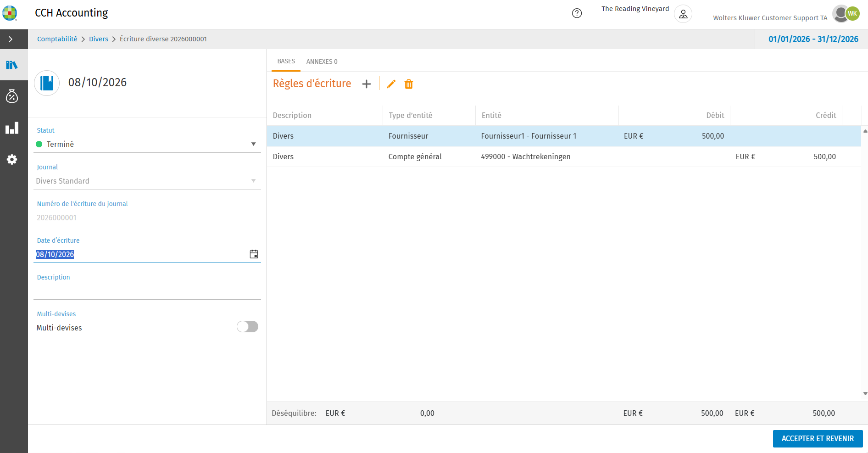The width and height of the screenshot is (868, 453).
Task: Open the bar chart reports sidebar icon
Action: tap(12, 128)
